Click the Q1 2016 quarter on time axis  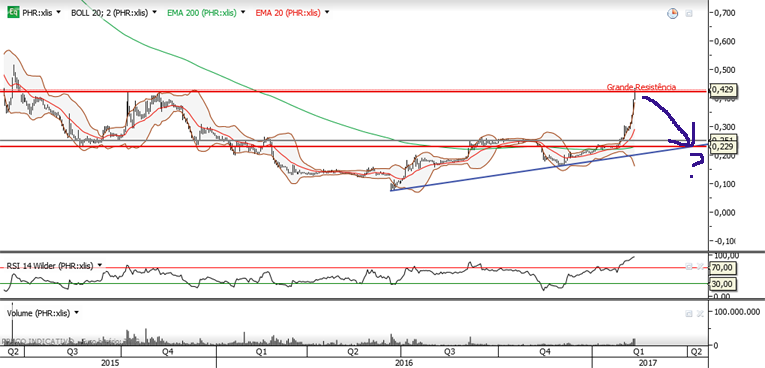coord(262,351)
